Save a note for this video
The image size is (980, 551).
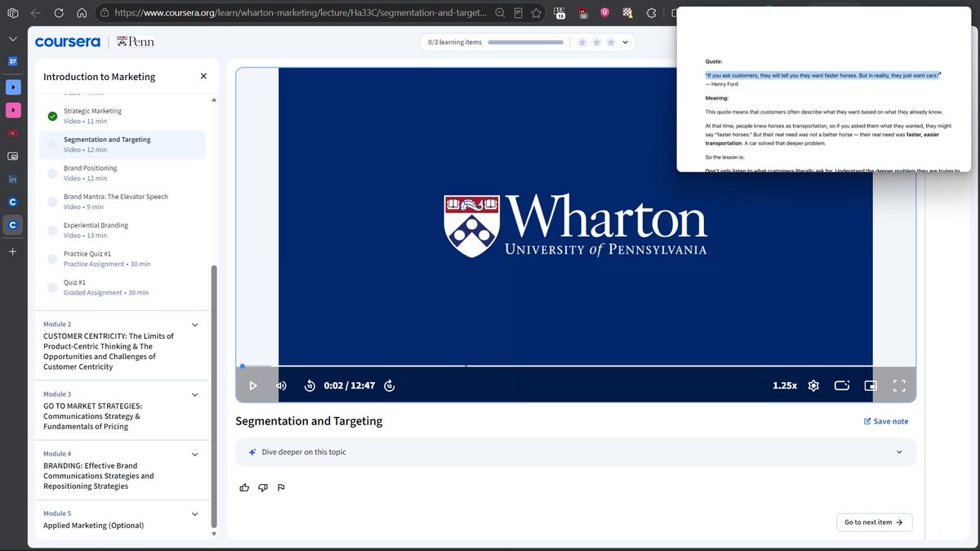886,421
